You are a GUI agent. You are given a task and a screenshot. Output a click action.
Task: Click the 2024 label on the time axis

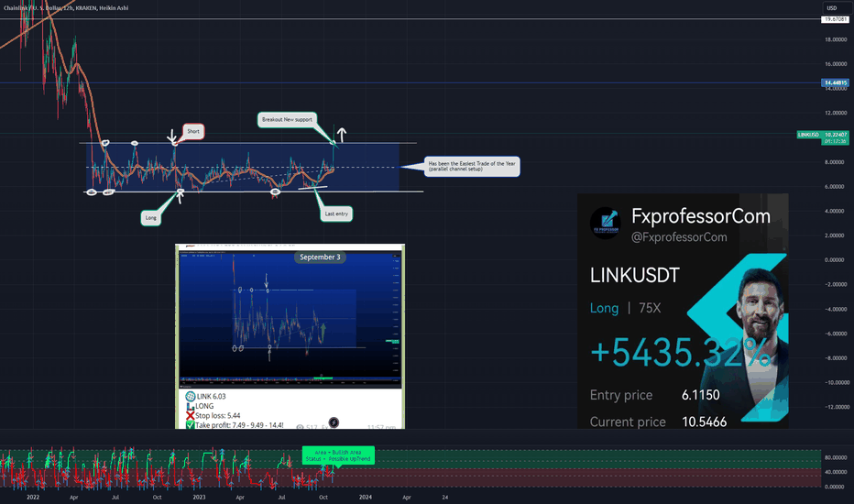click(x=366, y=497)
